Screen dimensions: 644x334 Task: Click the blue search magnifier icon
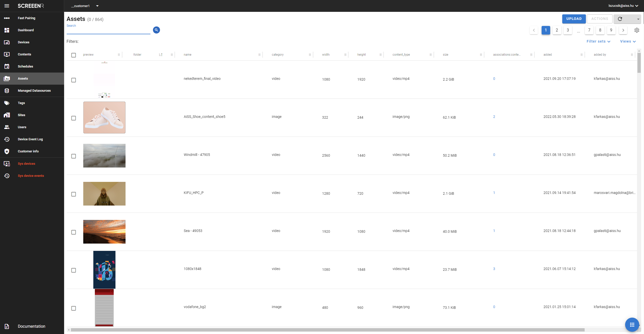coord(156,30)
